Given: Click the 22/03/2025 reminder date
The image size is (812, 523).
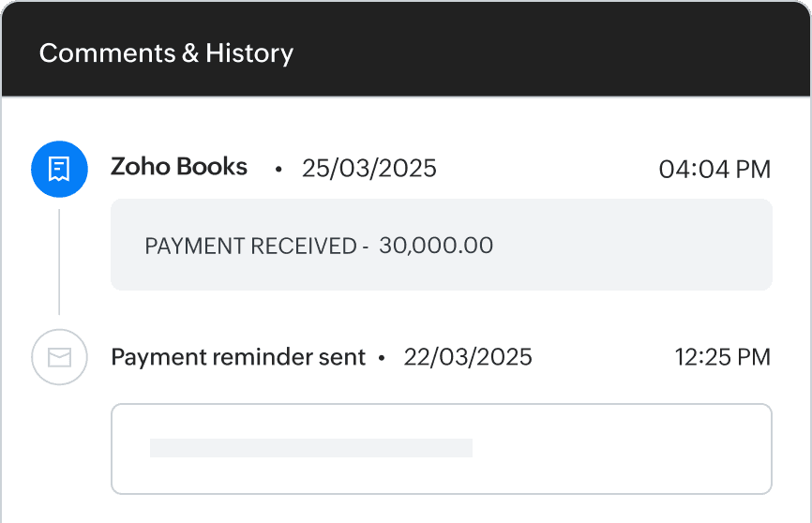Looking at the screenshot, I should click(468, 357).
